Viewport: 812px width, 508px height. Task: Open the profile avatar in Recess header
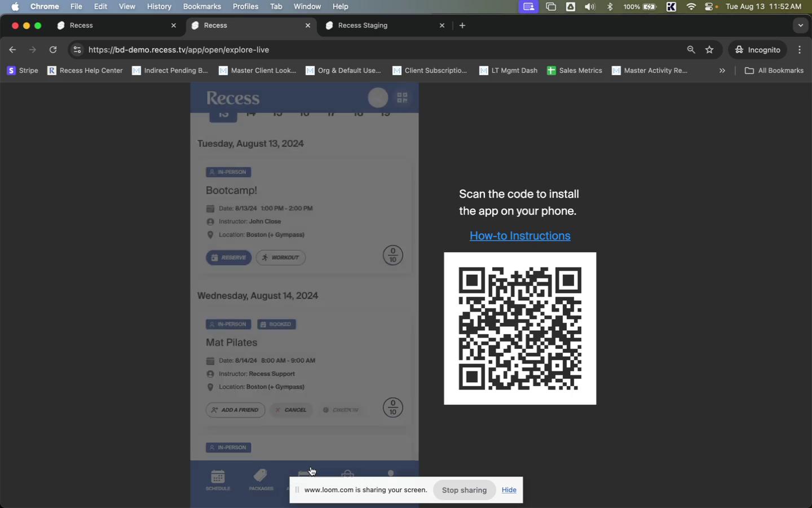pyautogui.click(x=378, y=98)
